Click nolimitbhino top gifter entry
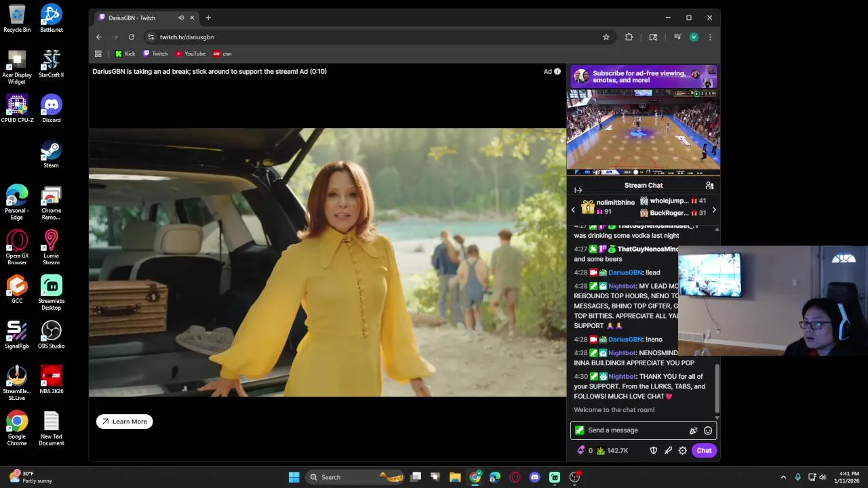The image size is (868, 488). [608, 207]
